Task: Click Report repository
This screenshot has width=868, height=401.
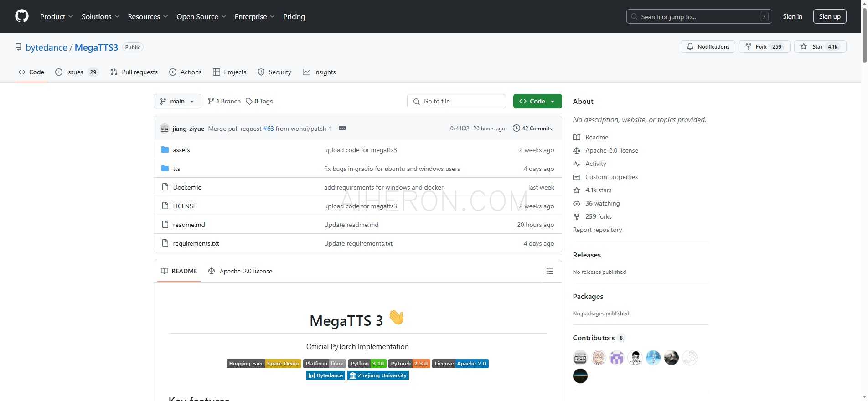Action: (x=597, y=230)
